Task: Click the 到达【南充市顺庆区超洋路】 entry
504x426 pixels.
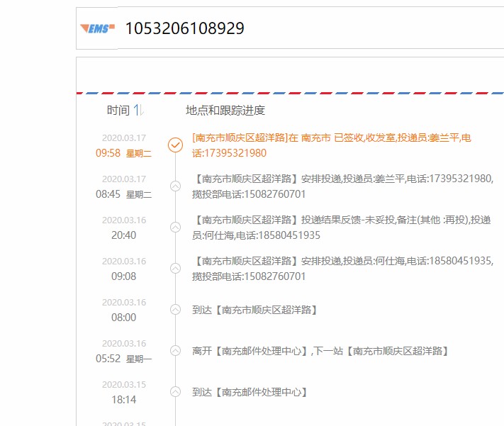Action: tap(254, 309)
